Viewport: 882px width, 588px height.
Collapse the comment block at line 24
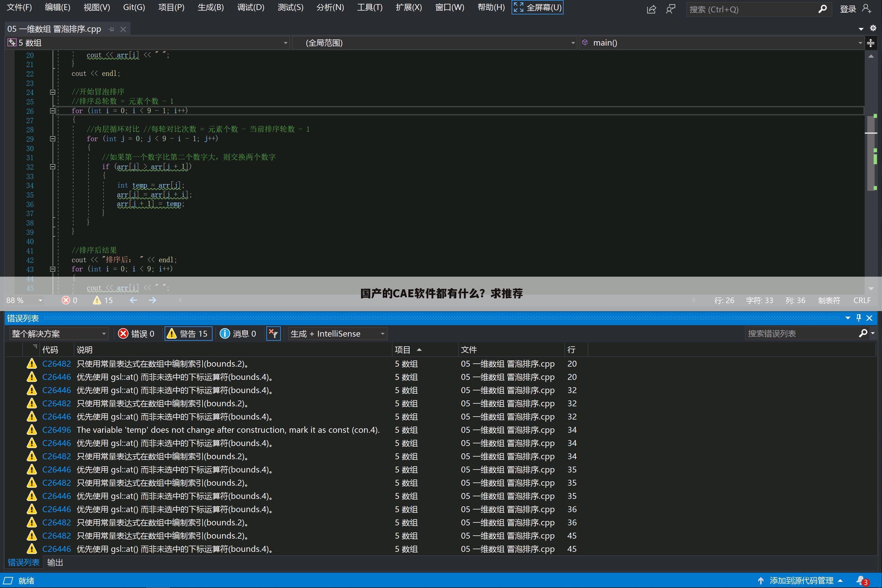coord(53,92)
